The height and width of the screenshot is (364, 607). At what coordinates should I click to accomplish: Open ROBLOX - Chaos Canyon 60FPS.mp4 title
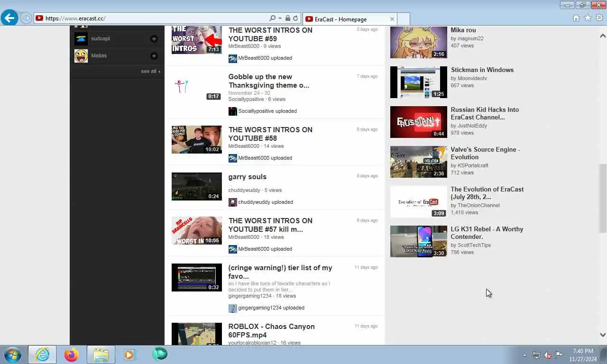pyautogui.click(x=271, y=331)
